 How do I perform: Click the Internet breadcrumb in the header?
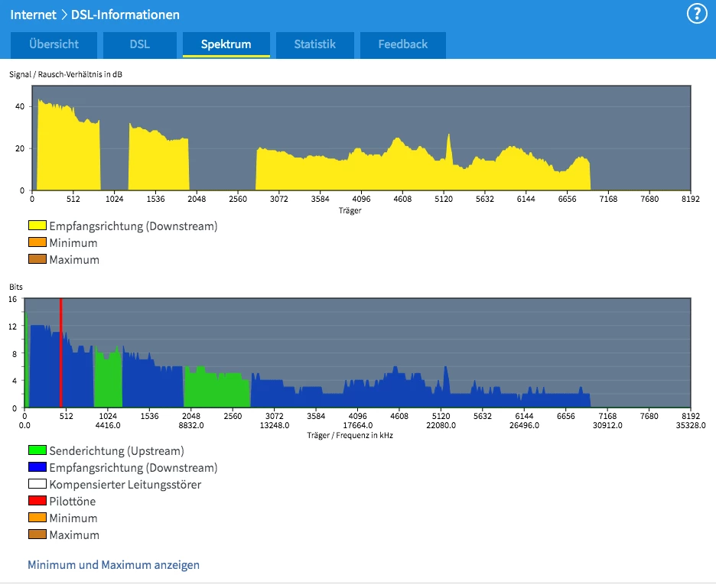coord(34,15)
